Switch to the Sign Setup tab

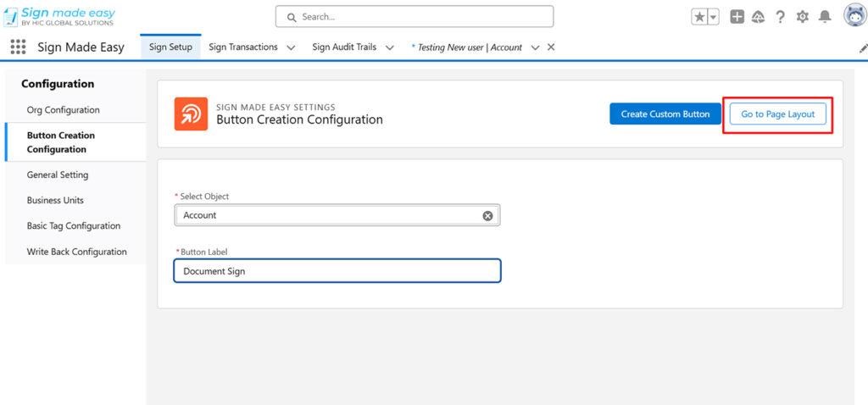[170, 47]
